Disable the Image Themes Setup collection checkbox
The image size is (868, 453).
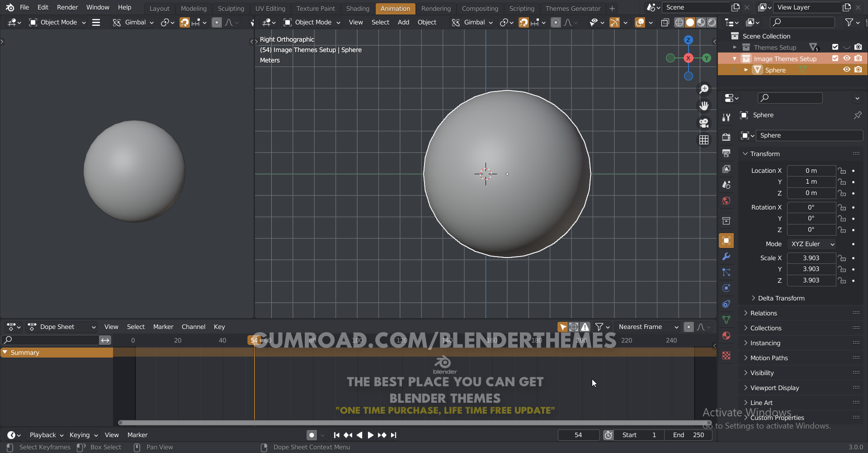click(x=835, y=58)
